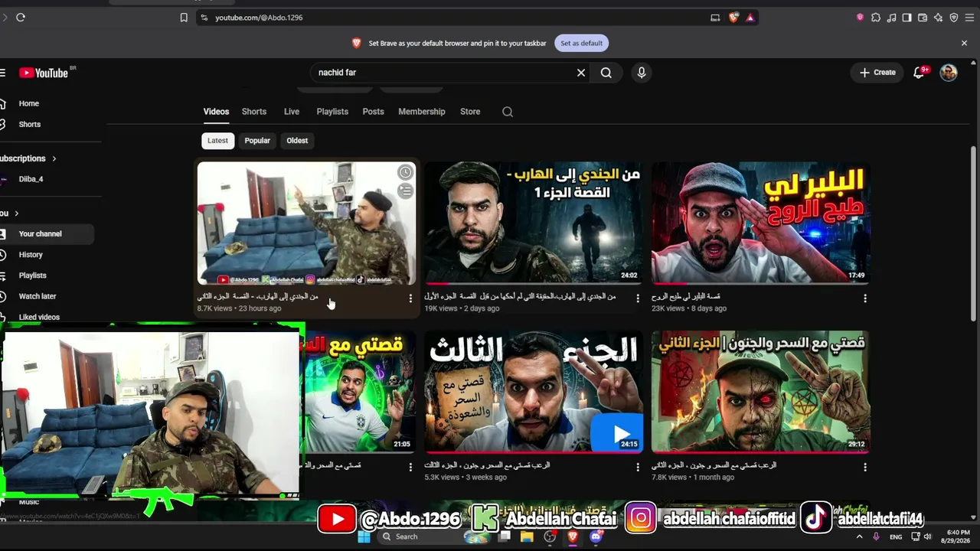
Task: Expand the Subscriptions section chevron
Action: [54, 158]
